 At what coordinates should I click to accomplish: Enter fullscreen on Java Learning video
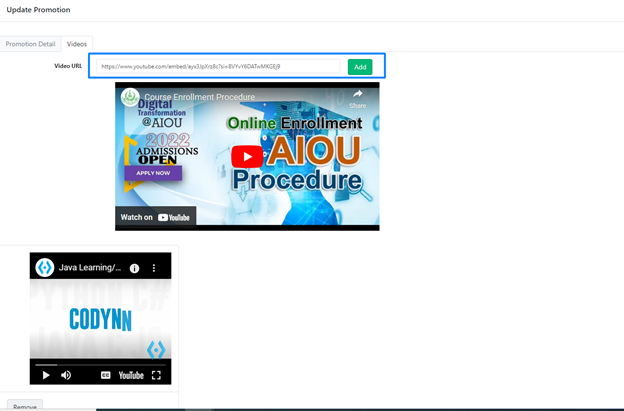point(156,375)
